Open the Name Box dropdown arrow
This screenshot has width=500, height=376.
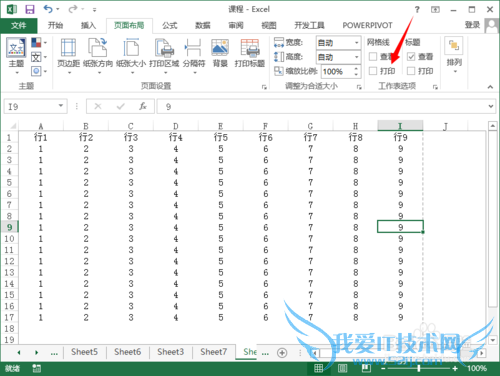coord(61,106)
